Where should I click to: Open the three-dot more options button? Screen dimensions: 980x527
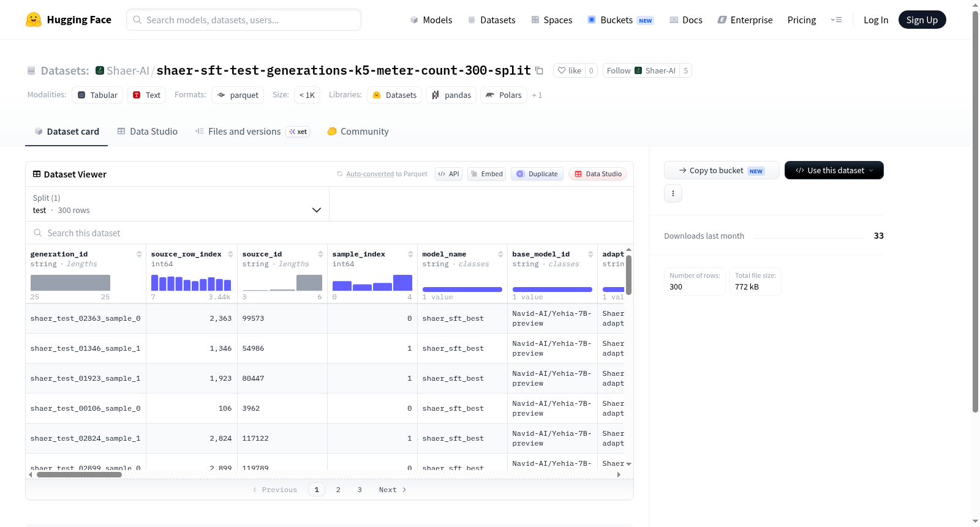click(673, 193)
